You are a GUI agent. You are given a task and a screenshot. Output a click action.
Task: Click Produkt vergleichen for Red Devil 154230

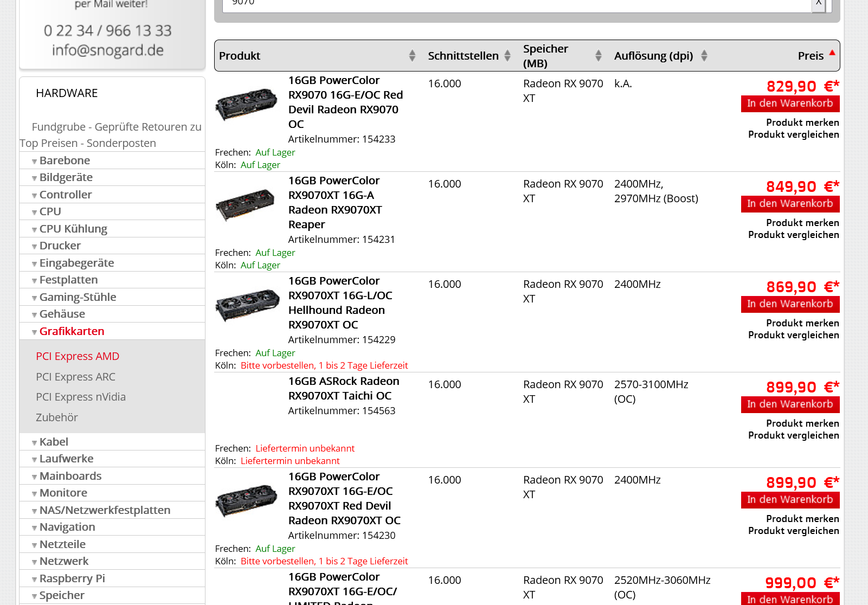click(x=794, y=531)
